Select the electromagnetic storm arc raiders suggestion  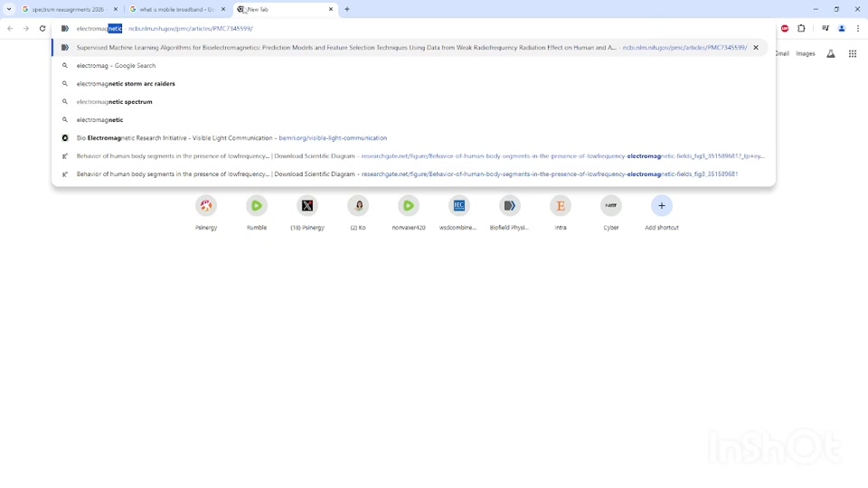(126, 84)
